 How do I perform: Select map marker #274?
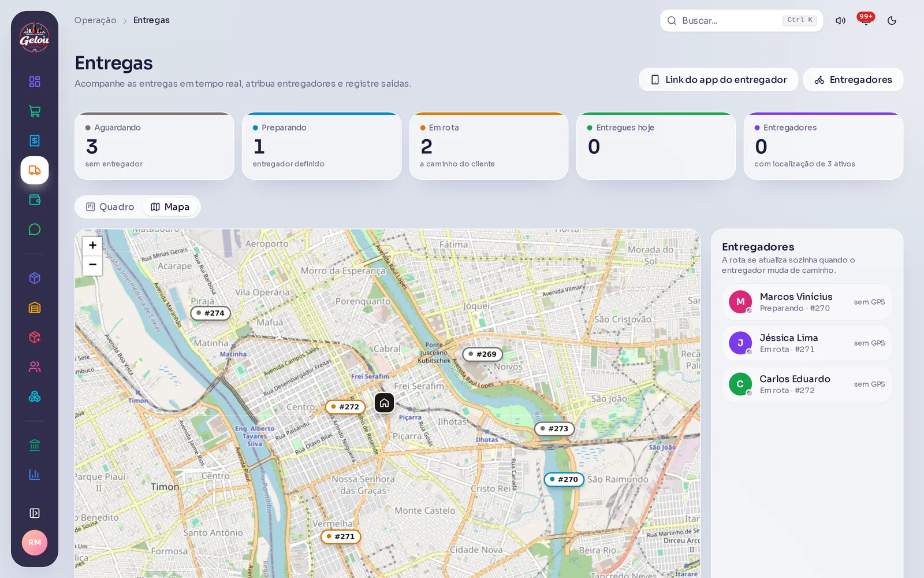tap(211, 313)
